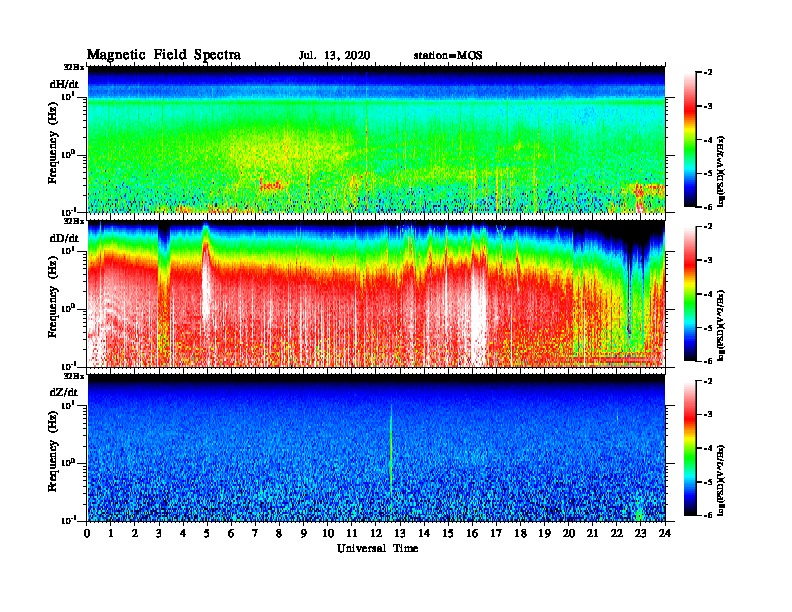The image size is (792, 612).
Task: Click hour 12 on the Universal Time axis
Action: click(376, 534)
